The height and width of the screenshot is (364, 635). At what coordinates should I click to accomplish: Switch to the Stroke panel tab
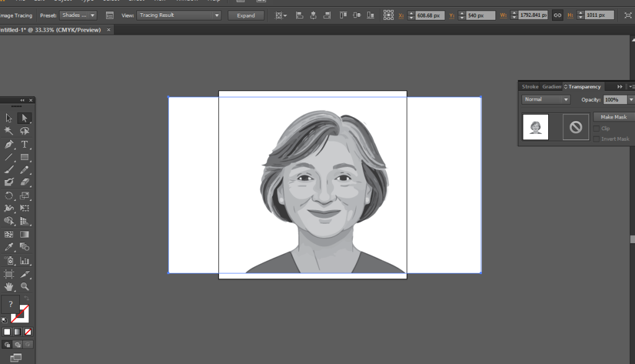point(530,87)
